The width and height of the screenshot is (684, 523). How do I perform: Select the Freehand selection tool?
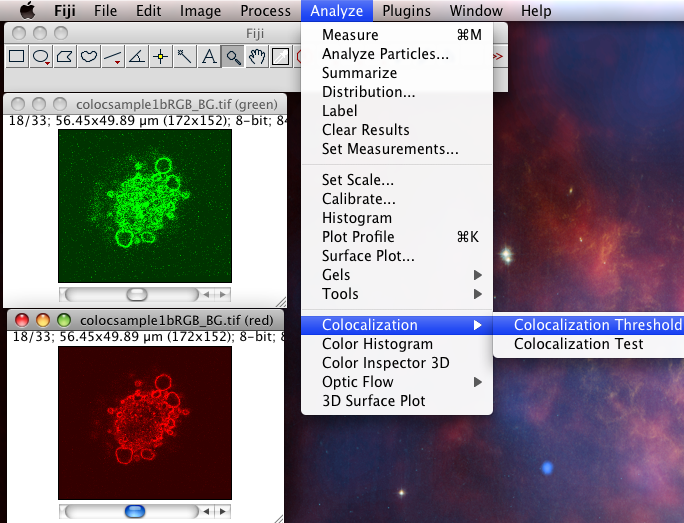(89, 57)
